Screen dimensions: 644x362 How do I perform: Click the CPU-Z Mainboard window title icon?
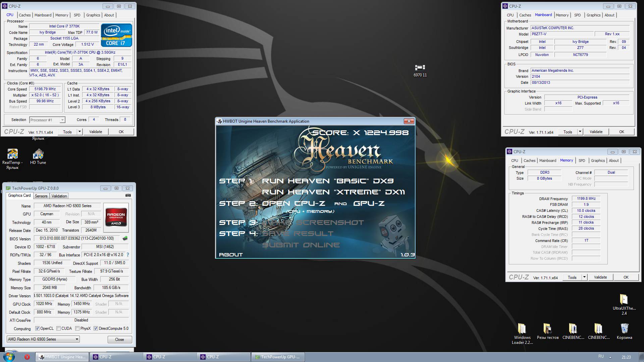[x=505, y=6]
